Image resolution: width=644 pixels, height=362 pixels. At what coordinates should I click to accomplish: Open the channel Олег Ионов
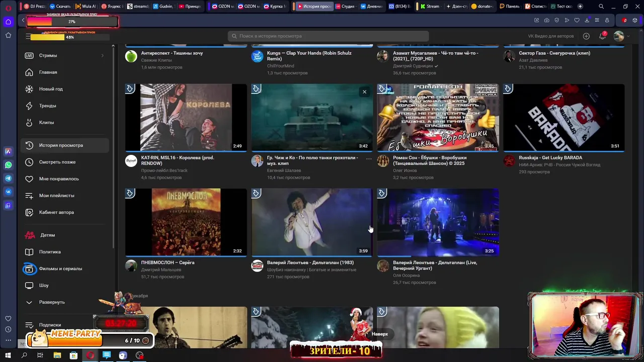(x=405, y=170)
